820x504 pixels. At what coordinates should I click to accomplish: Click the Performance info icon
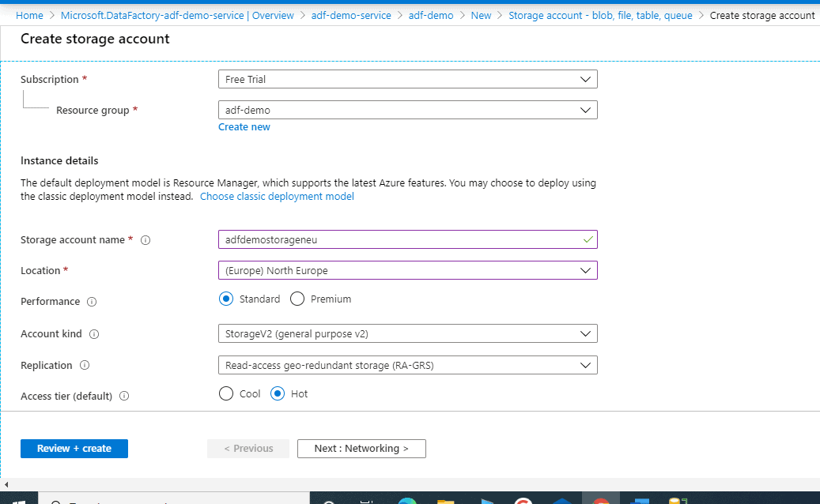(92, 302)
